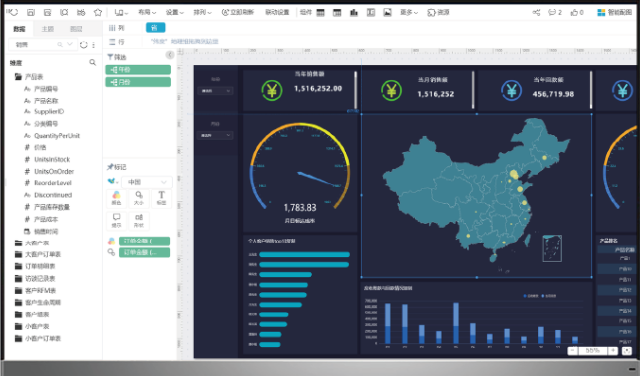Open the 布局 layout dropdown menu
Screen dimensions: 640x376
pos(147,13)
